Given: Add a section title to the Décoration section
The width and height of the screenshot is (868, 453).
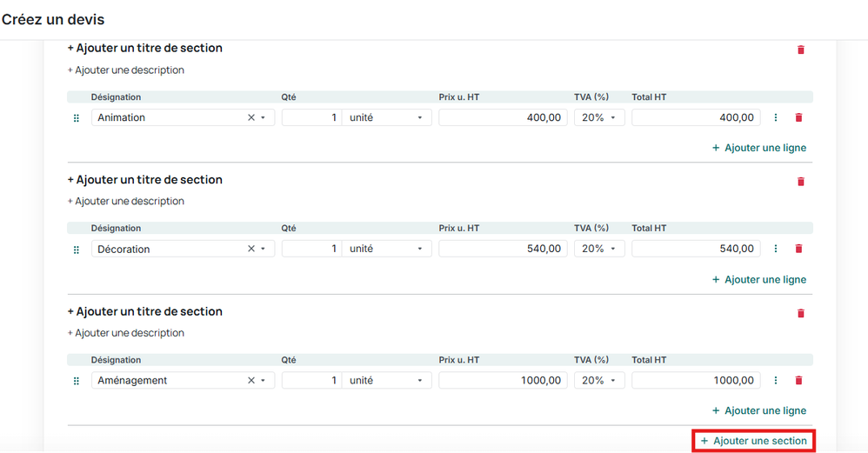Looking at the screenshot, I should tap(145, 180).
